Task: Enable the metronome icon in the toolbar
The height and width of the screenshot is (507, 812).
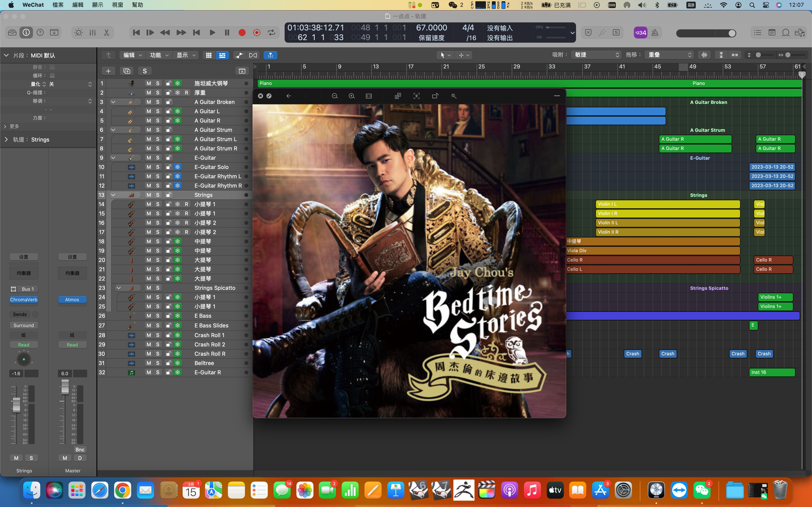Action: pyautogui.click(x=655, y=33)
